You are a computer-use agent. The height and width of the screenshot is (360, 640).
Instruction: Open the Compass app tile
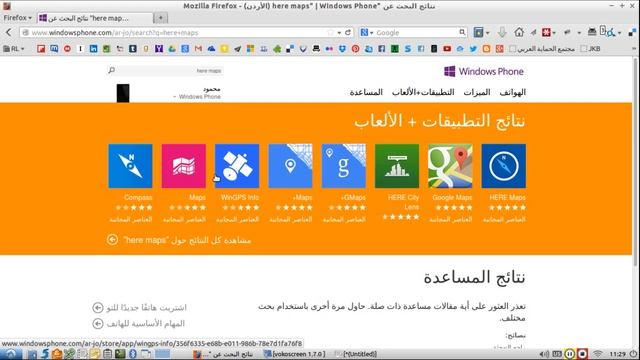131,166
